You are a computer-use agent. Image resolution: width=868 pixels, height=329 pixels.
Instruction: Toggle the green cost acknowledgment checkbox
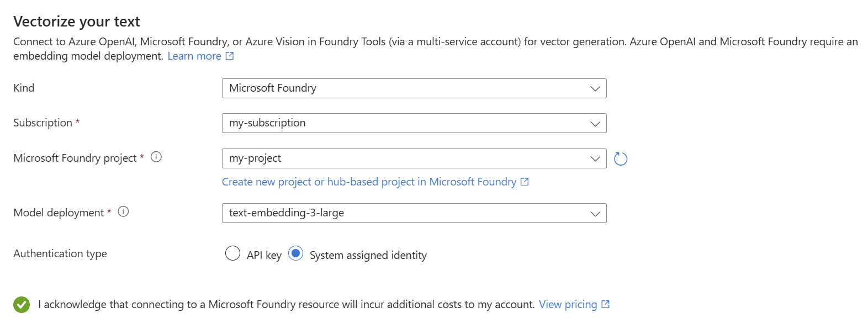(x=22, y=304)
